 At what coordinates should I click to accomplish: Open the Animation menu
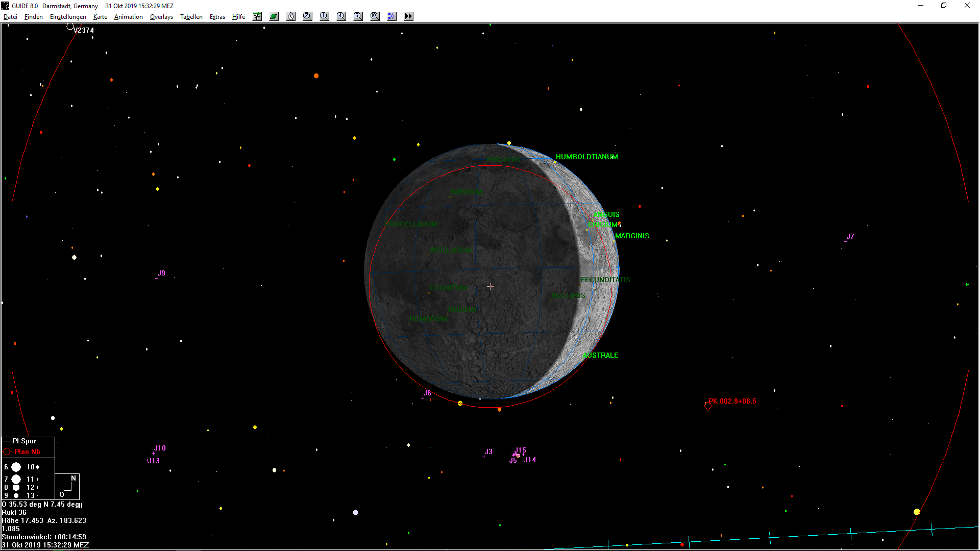[x=129, y=17]
